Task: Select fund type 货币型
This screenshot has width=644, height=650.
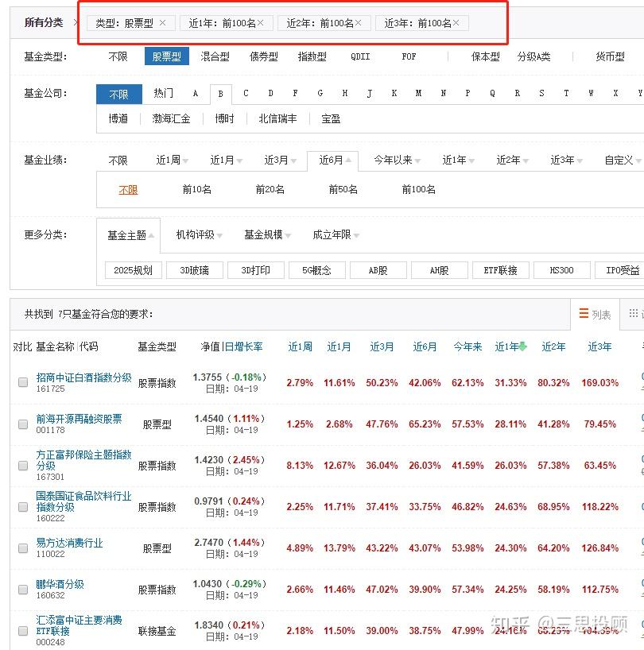Action: point(610,56)
